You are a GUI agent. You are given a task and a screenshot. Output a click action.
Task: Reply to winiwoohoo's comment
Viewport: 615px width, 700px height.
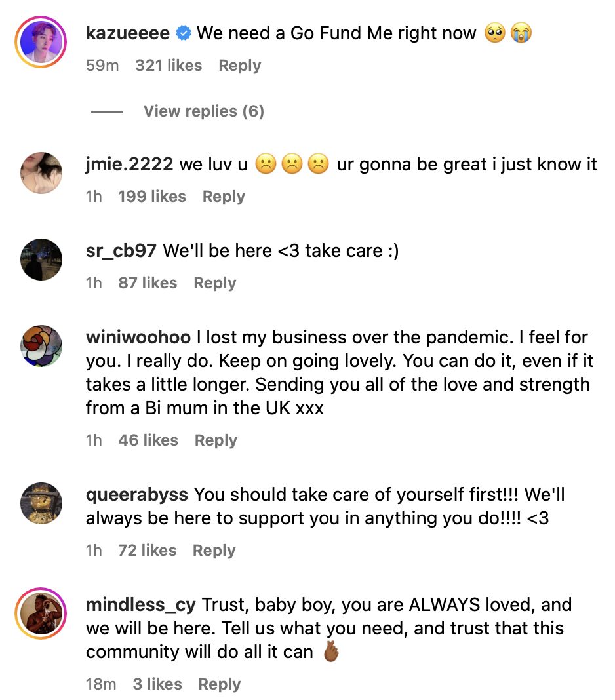216,440
